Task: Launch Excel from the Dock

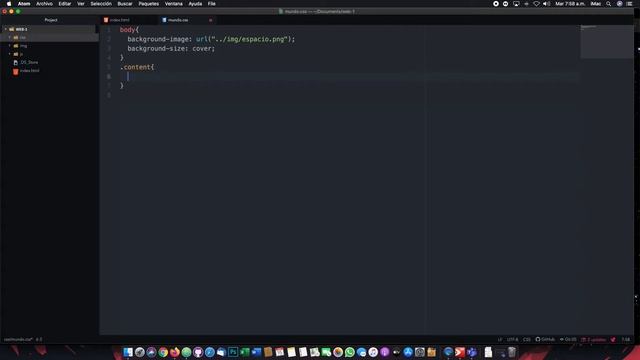Action: [245, 352]
